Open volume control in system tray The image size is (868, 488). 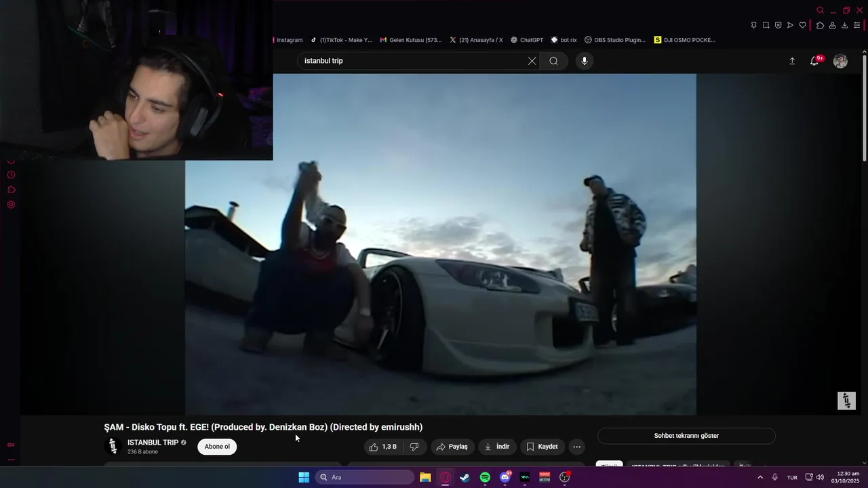pos(820,477)
